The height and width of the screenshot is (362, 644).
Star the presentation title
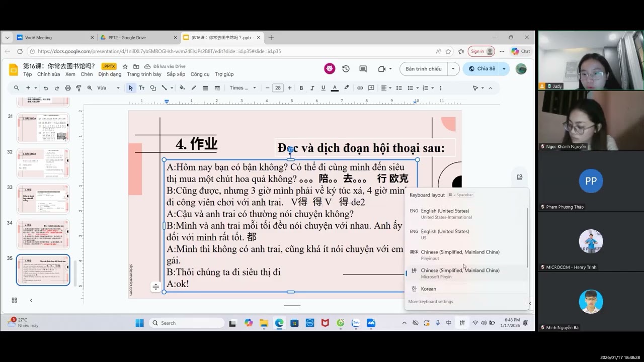point(125,66)
